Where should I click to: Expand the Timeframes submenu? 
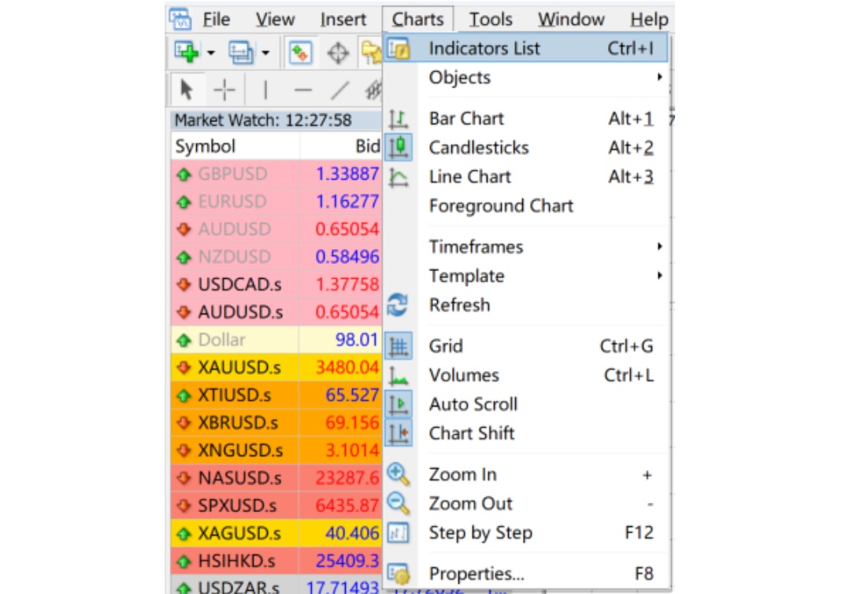pyautogui.click(x=525, y=247)
